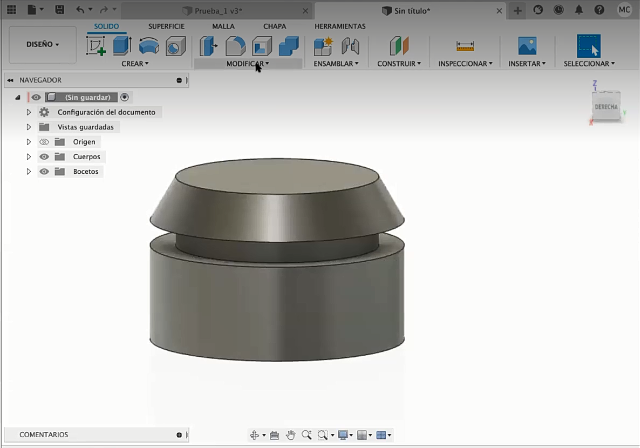Click the New Component icon in Ensamblar
Image resolution: width=640 pixels, height=448 pixels.
point(323,46)
